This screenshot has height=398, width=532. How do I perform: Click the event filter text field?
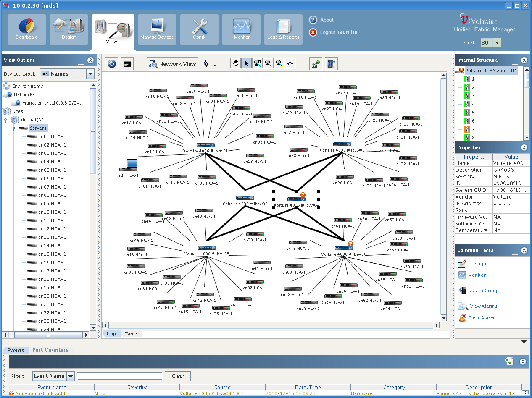coord(119,376)
